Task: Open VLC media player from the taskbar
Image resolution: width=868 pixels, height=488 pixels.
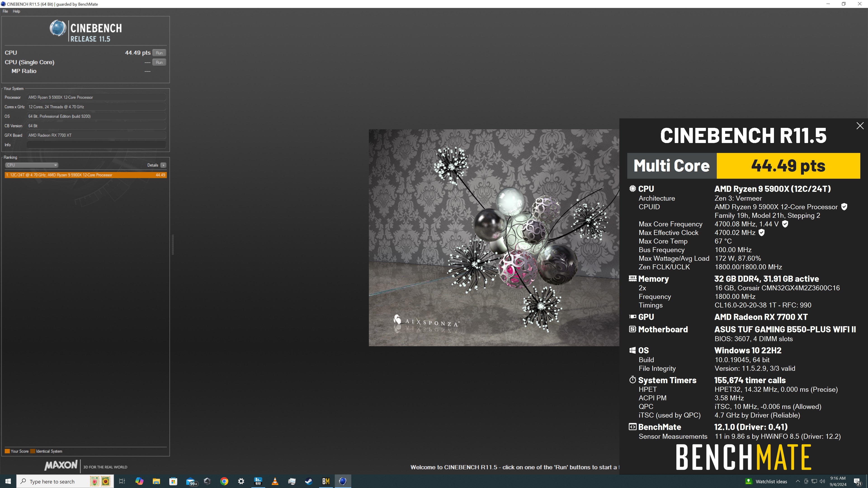Action: click(x=275, y=481)
